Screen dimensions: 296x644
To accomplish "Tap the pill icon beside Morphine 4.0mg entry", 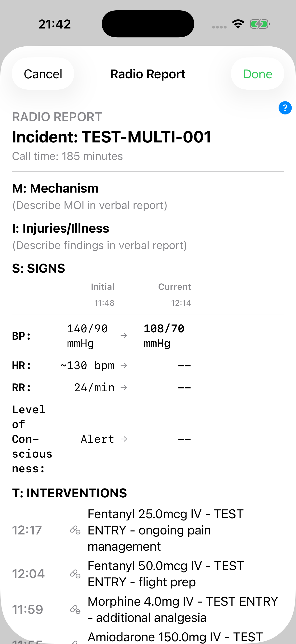I will pos(75,610).
